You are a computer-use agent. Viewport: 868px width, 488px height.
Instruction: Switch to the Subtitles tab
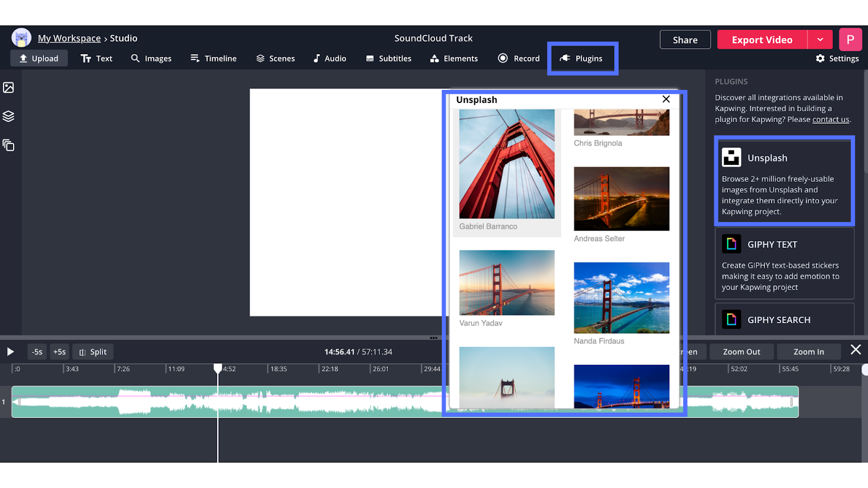pos(388,59)
